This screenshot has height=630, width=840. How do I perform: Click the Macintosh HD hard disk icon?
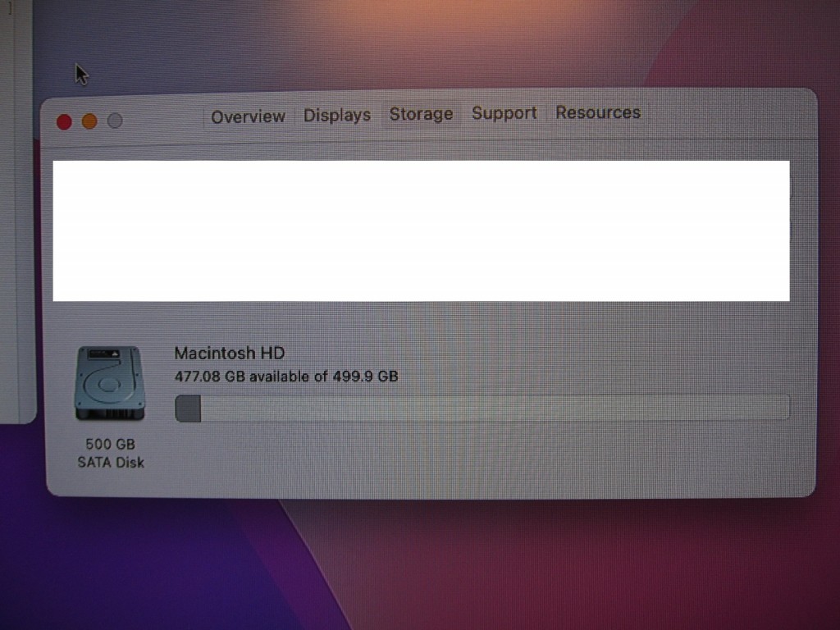point(110,383)
